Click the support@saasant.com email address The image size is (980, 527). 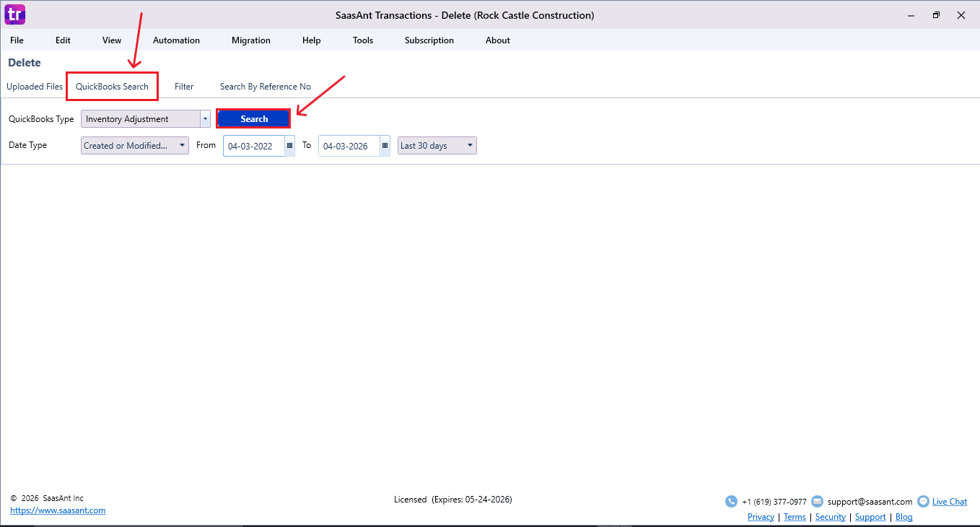coord(870,502)
